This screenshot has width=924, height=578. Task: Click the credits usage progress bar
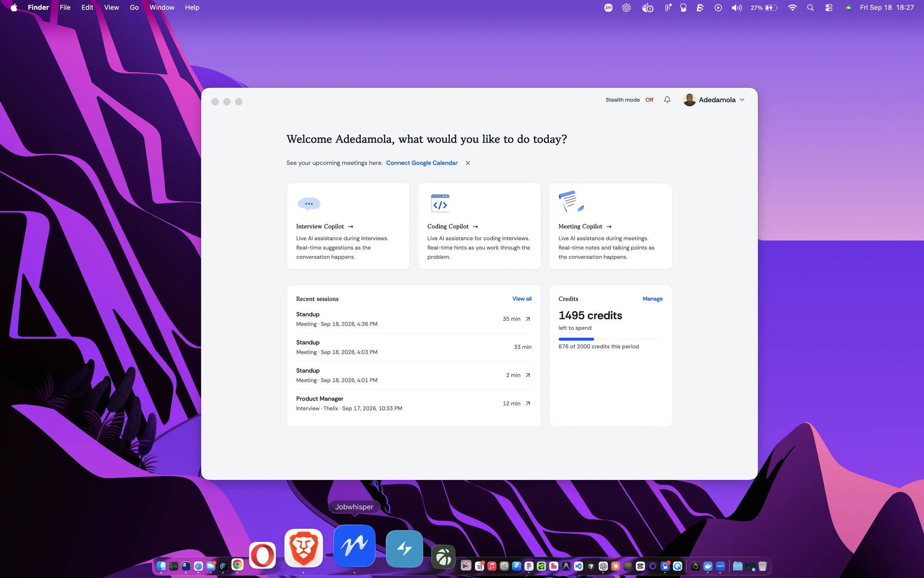[x=610, y=339]
